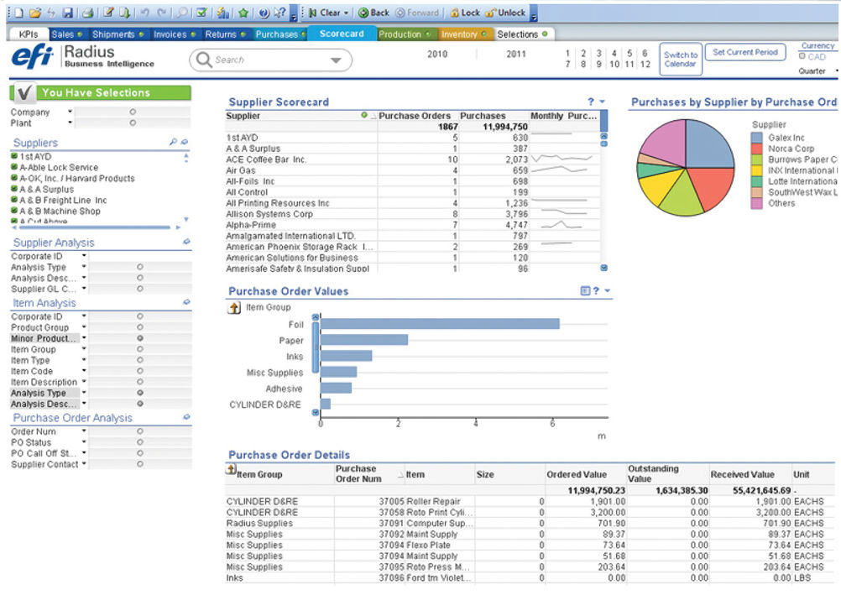
Task: Click the Unlock selections button
Action: [x=506, y=13]
